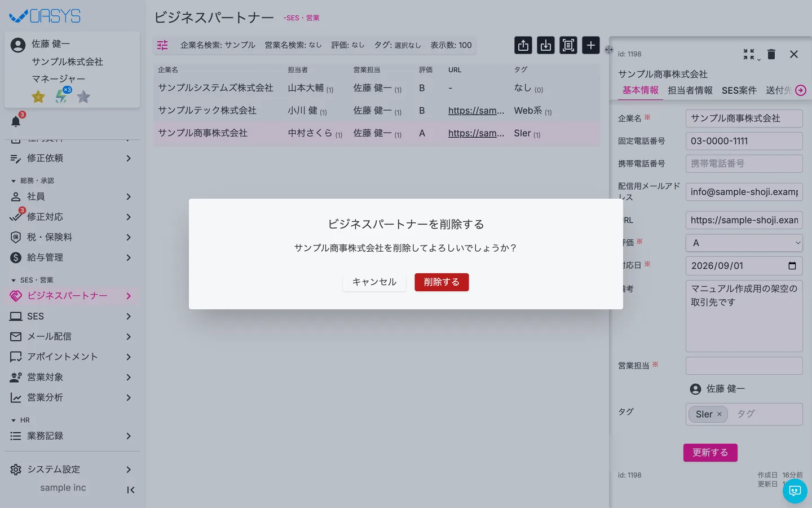Select 基本情報 tab

pos(641,90)
